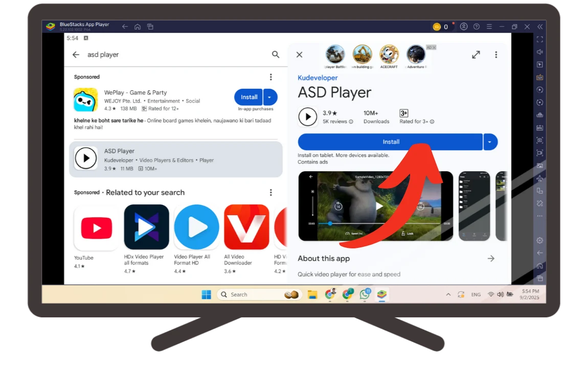The image size is (588, 368).
Task: Click the 'asd player' search field
Action: pyautogui.click(x=176, y=55)
